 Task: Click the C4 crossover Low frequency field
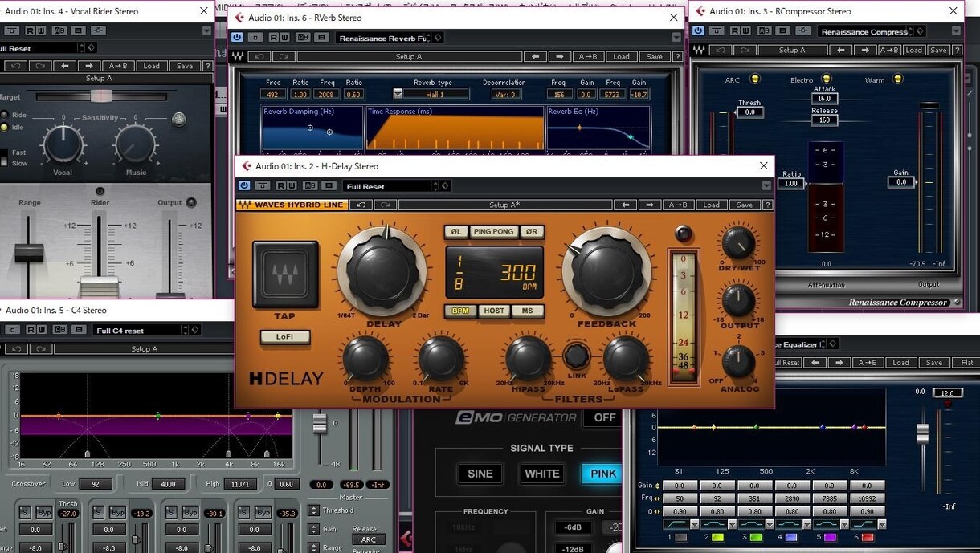click(96, 484)
